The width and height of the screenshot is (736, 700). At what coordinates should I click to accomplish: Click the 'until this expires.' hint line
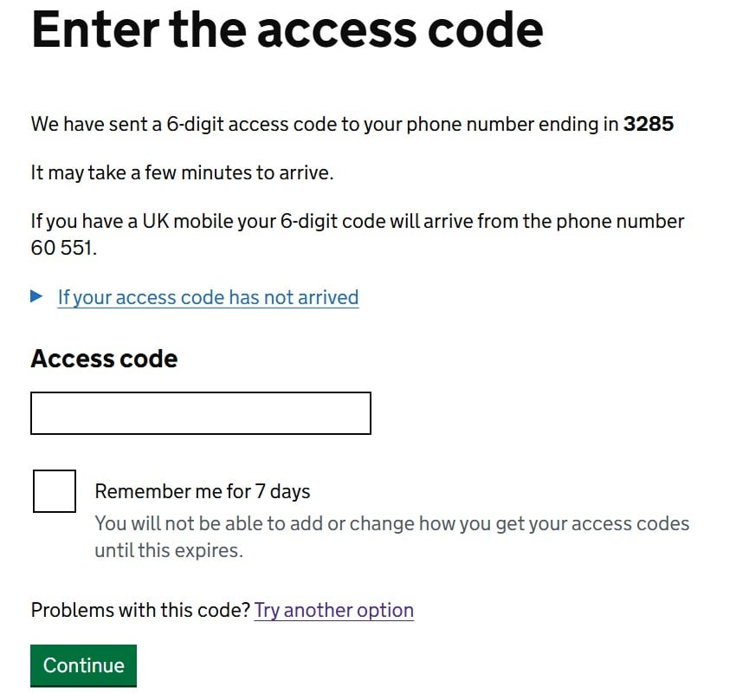click(x=169, y=550)
